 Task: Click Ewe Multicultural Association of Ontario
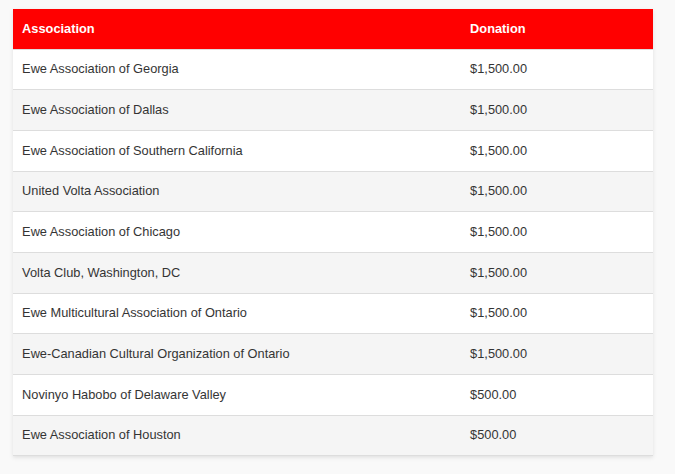click(x=134, y=313)
